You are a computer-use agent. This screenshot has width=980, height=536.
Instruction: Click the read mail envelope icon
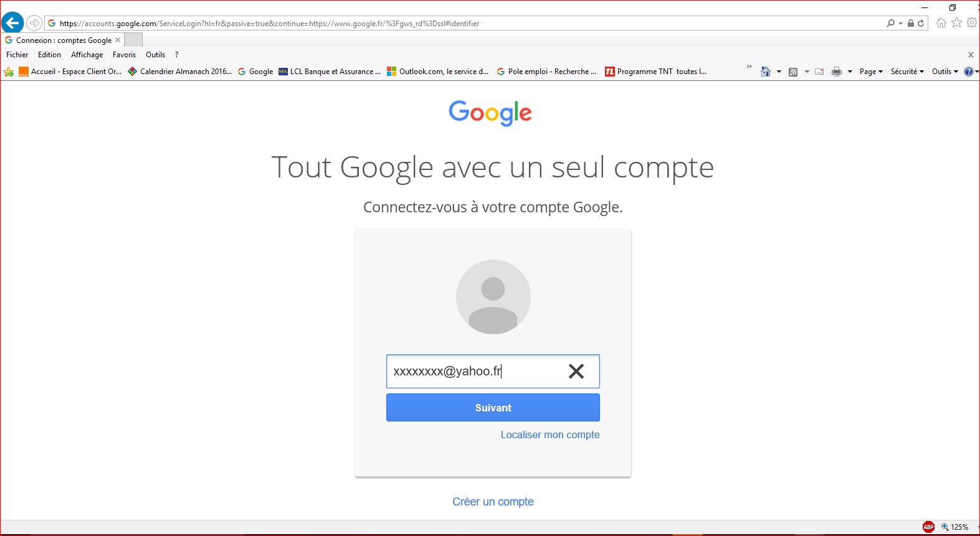tap(819, 72)
